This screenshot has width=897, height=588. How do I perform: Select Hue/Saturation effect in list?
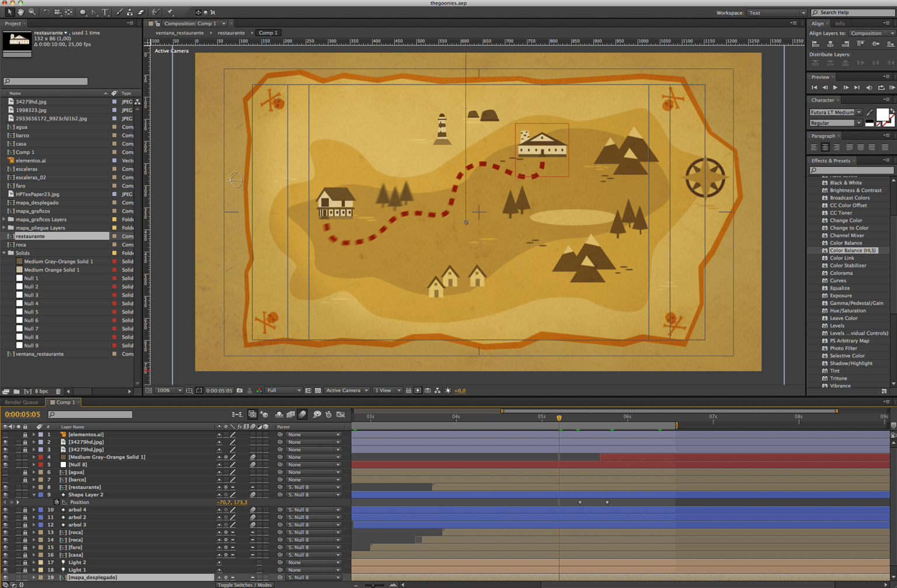pos(847,311)
